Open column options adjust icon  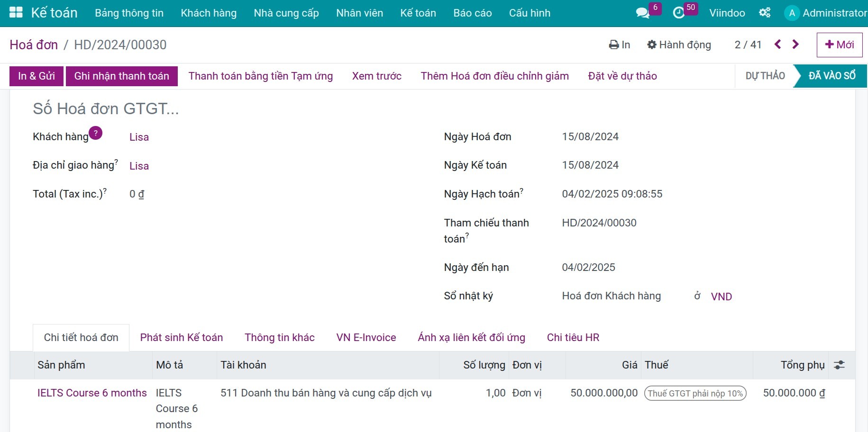pos(839,365)
